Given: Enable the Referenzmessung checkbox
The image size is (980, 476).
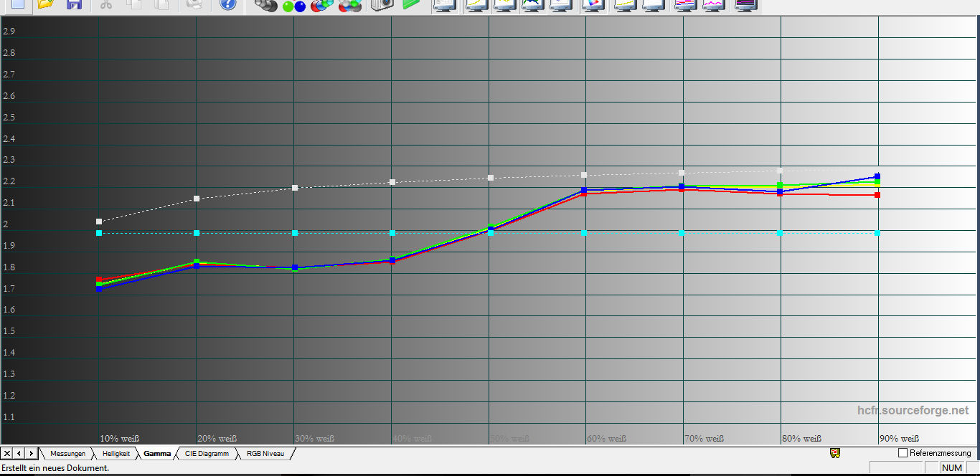Looking at the screenshot, I should point(903,453).
